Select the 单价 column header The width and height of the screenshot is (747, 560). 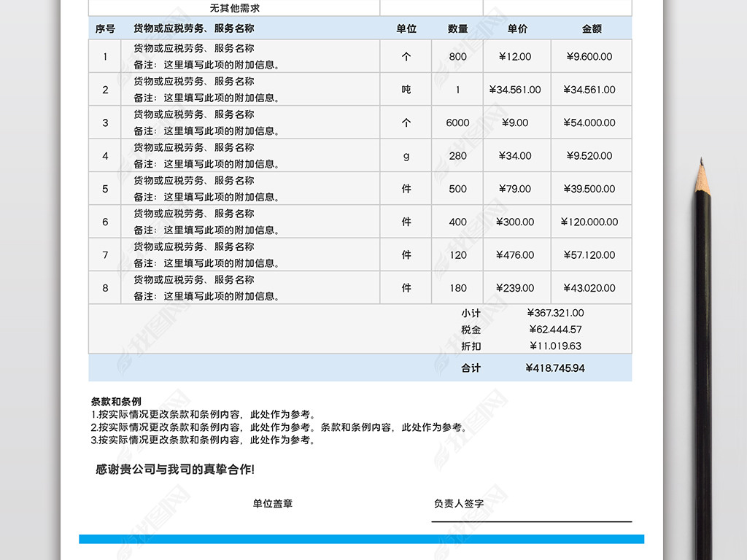coord(517,29)
